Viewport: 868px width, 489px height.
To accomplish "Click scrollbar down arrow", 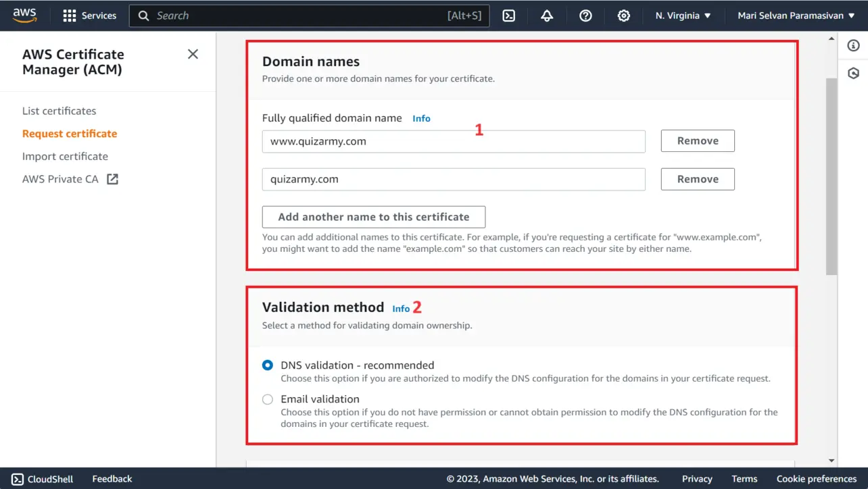I will 831,461.
